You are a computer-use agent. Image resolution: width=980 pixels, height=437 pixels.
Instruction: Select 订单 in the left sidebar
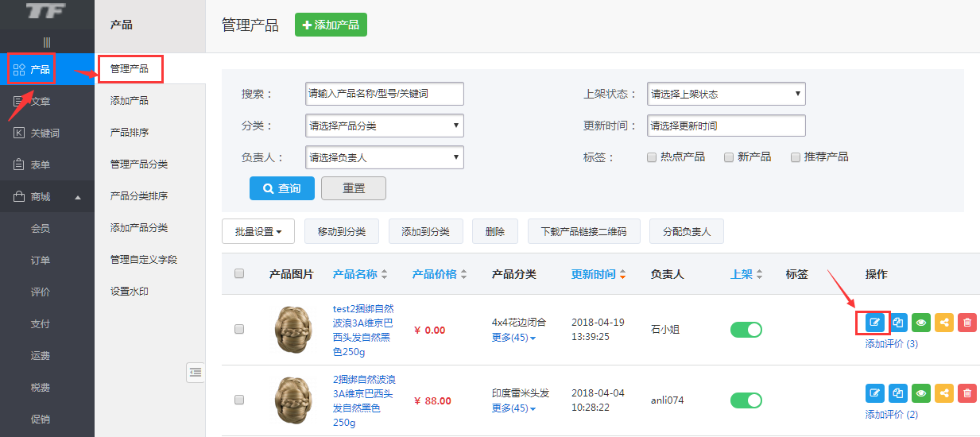click(x=41, y=261)
